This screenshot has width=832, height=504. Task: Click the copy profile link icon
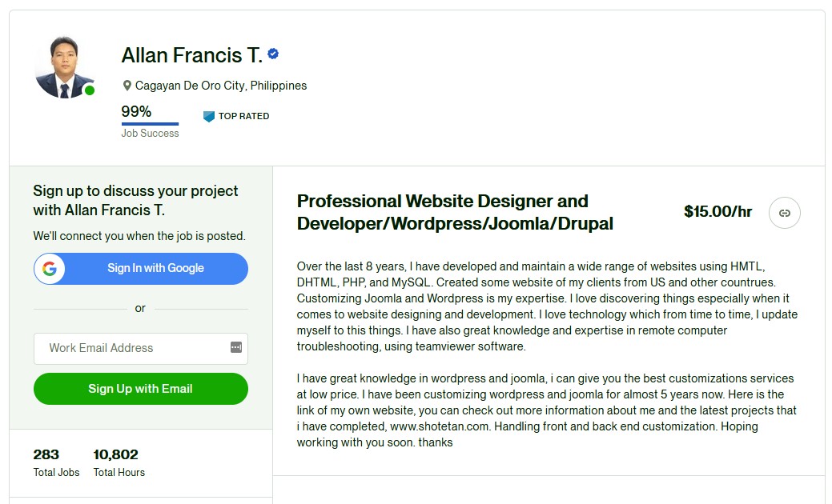(785, 213)
